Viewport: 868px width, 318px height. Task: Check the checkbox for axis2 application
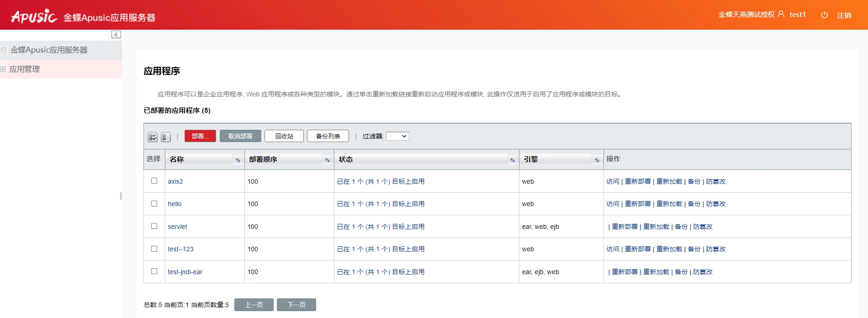(x=154, y=181)
